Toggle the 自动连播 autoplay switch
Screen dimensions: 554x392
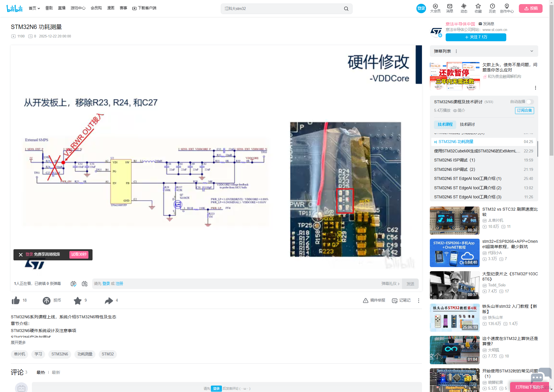(530, 102)
